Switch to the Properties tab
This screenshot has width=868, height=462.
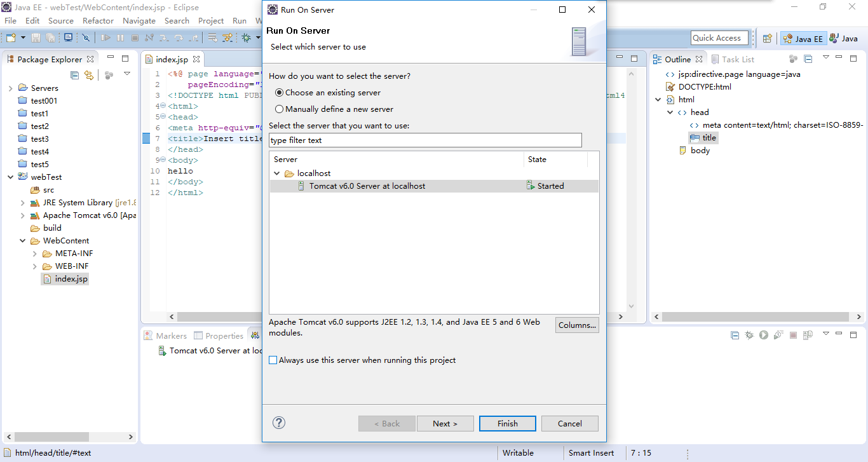tap(219, 336)
